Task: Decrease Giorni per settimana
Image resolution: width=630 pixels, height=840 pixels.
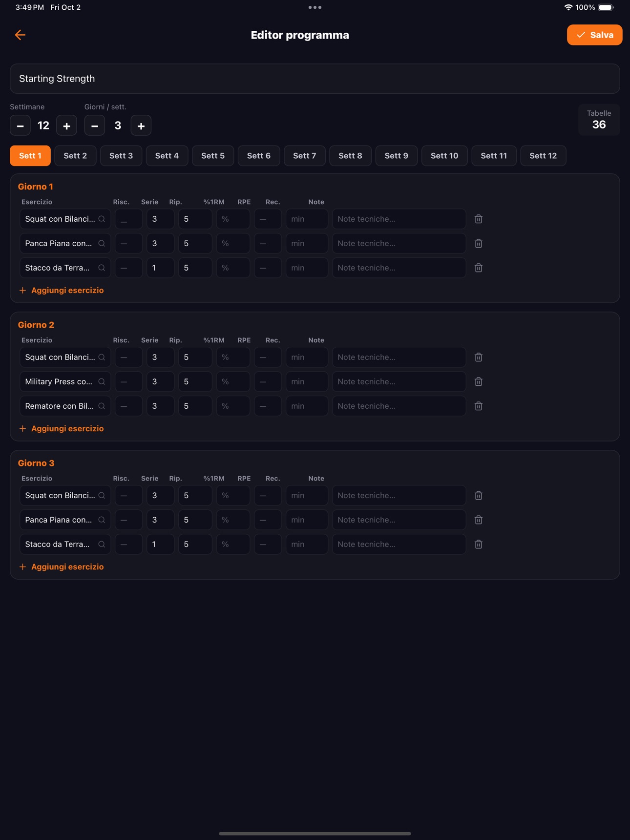Action: tap(95, 126)
